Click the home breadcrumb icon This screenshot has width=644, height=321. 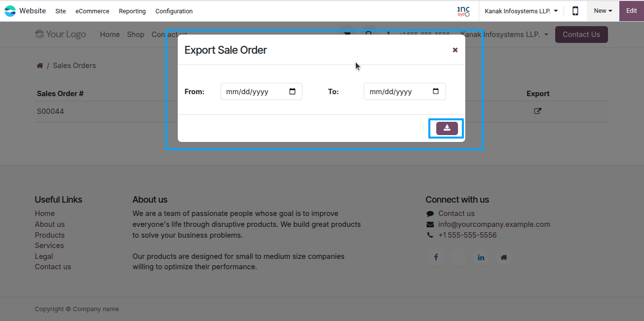[40, 66]
